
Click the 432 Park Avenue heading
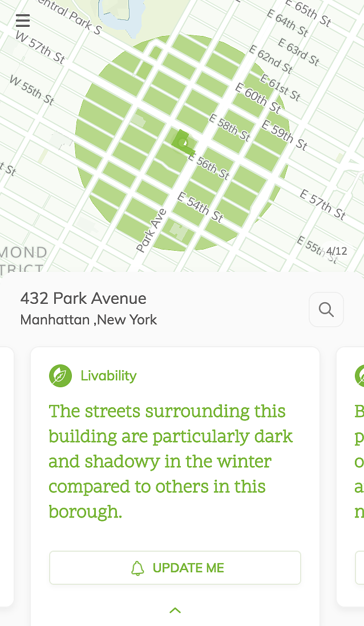(x=83, y=298)
